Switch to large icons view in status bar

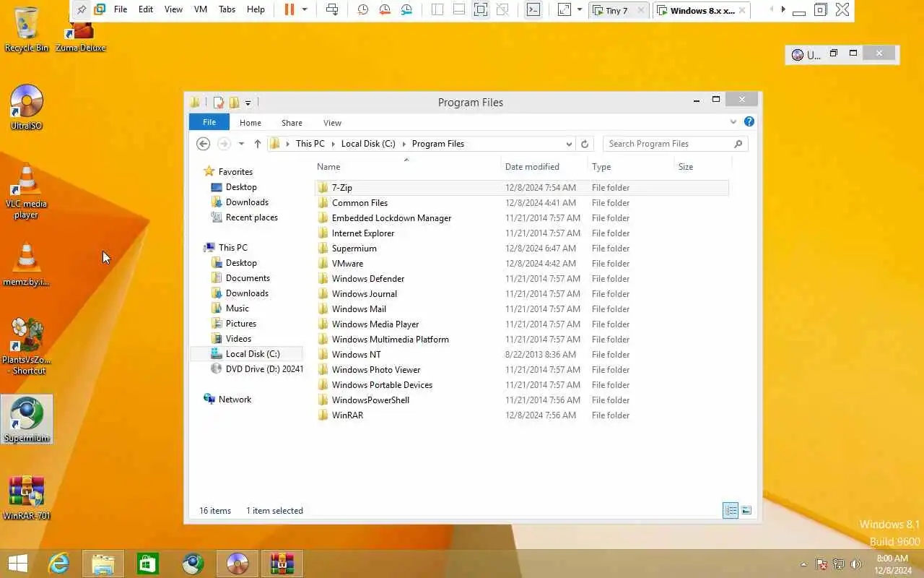pyautogui.click(x=746, y=511)
